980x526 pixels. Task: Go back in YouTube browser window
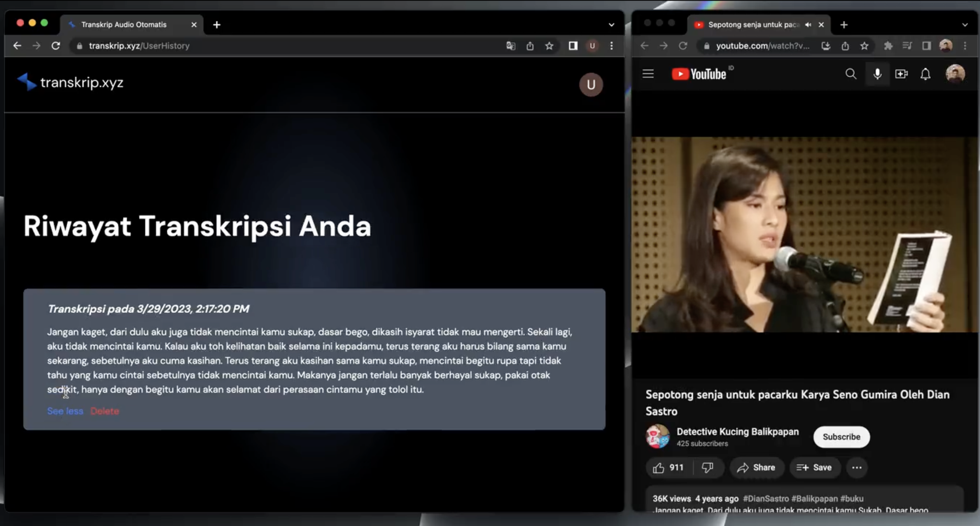(644, 46)
